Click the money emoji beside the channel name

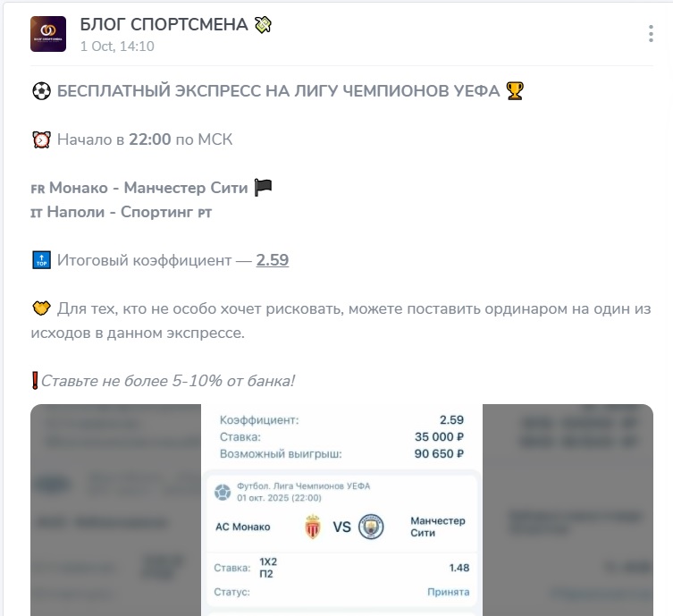263,24
